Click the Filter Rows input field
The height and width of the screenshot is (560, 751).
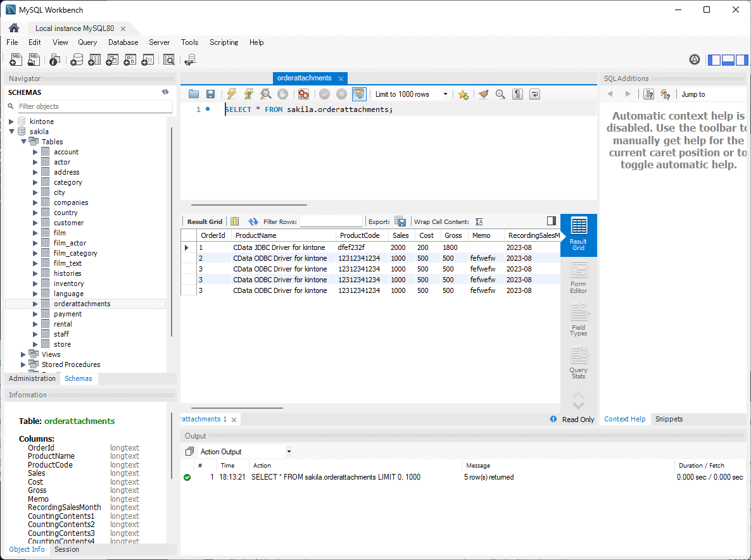pos(331,221)
